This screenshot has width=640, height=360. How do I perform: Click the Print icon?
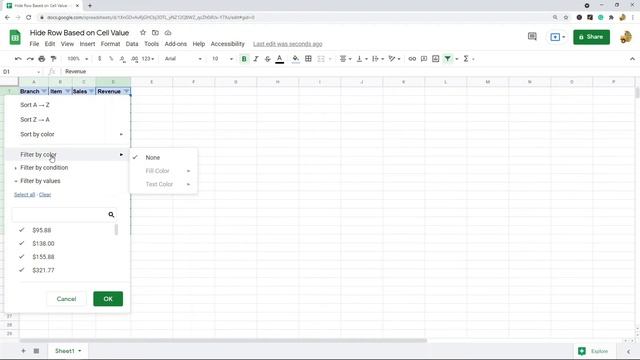pyautogui.click(x=42, y=59)
